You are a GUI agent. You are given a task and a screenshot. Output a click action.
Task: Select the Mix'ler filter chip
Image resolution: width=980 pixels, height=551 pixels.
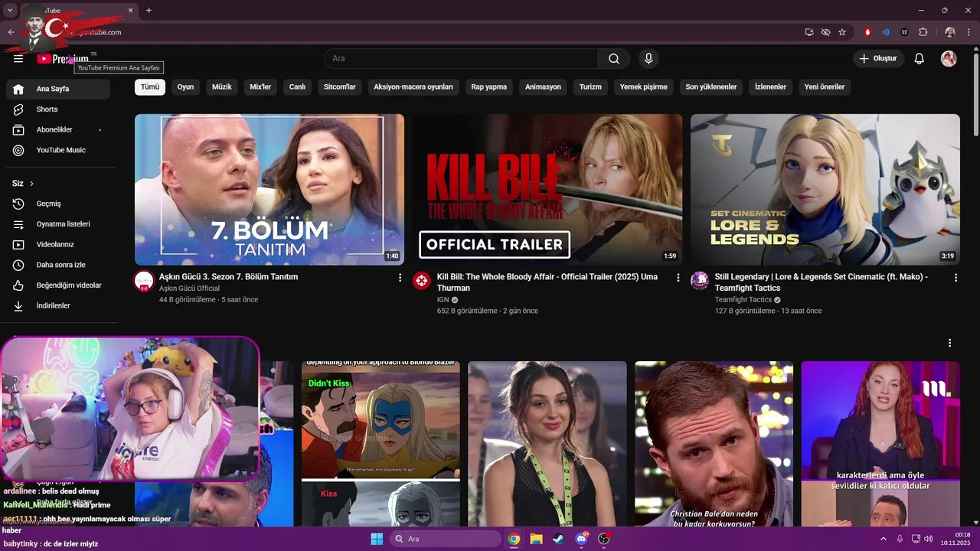(x=260, y=86)
